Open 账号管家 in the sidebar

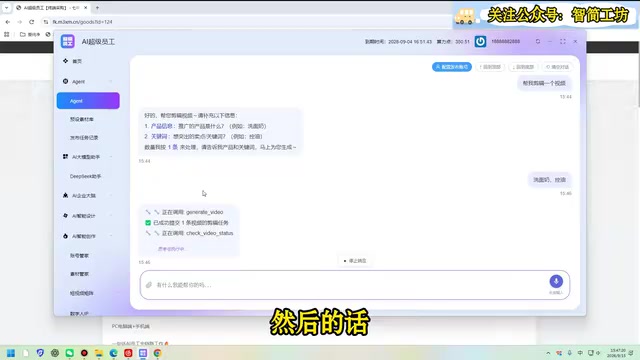point(79,256)
